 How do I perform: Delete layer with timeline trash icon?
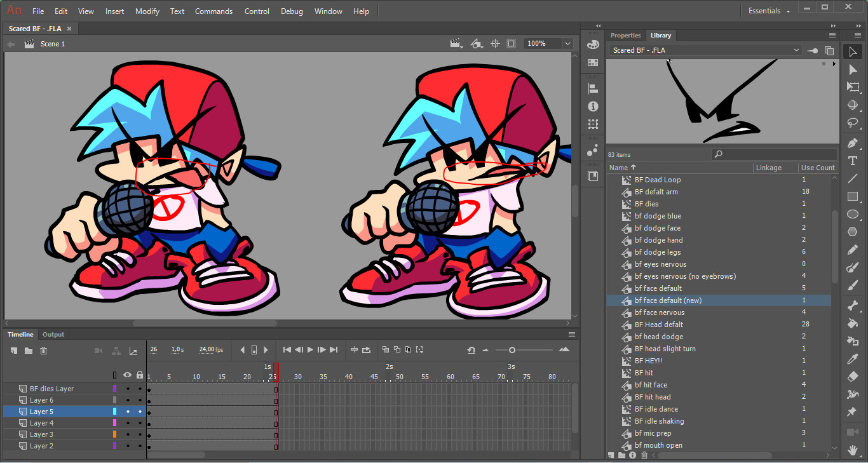pyautogui.click(x=43, y=351)
